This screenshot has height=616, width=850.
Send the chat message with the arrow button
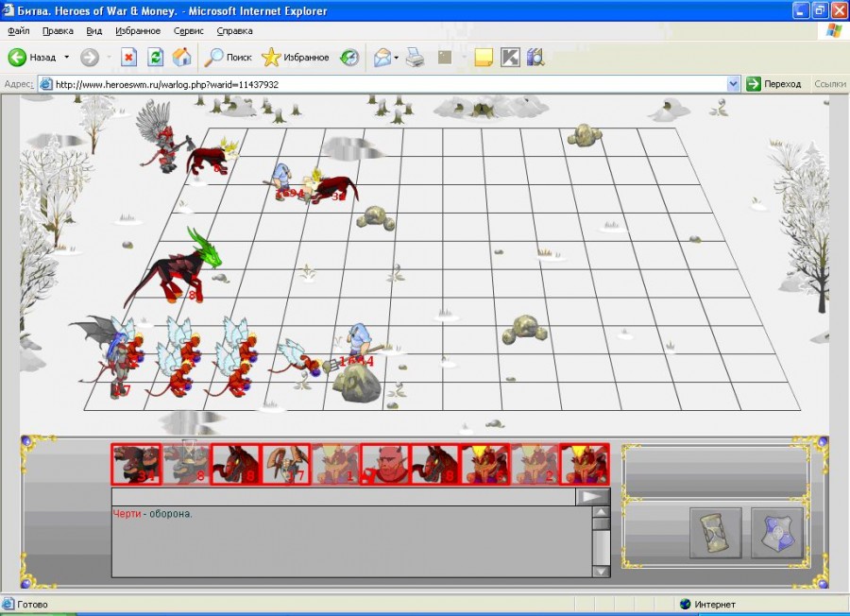(x=593, y=497)
